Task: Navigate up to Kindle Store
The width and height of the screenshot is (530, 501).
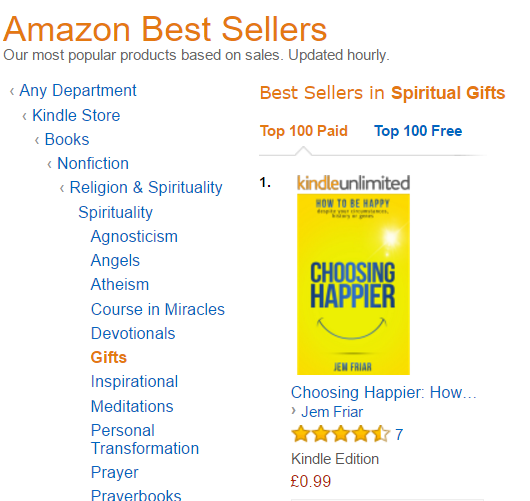Action: coord(76,115)
